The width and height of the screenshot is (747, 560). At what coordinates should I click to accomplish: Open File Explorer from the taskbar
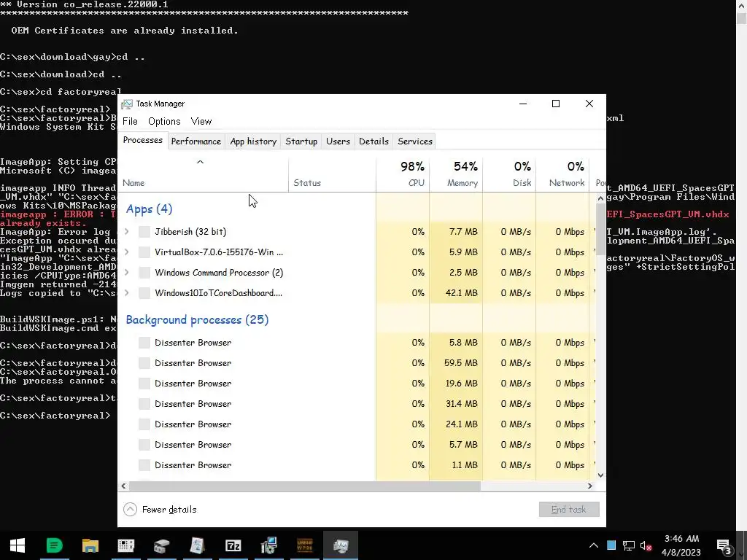click(90, 545)
